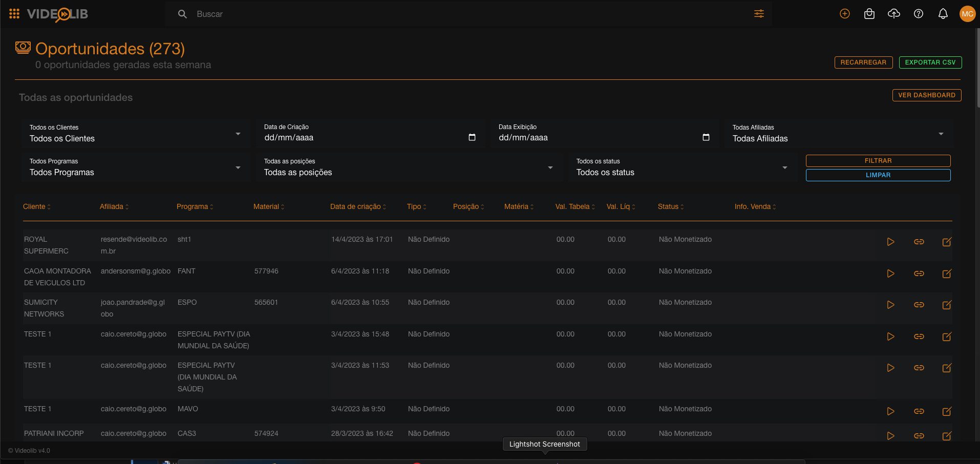Click the Videolib logo

click(x=57, y=14)
